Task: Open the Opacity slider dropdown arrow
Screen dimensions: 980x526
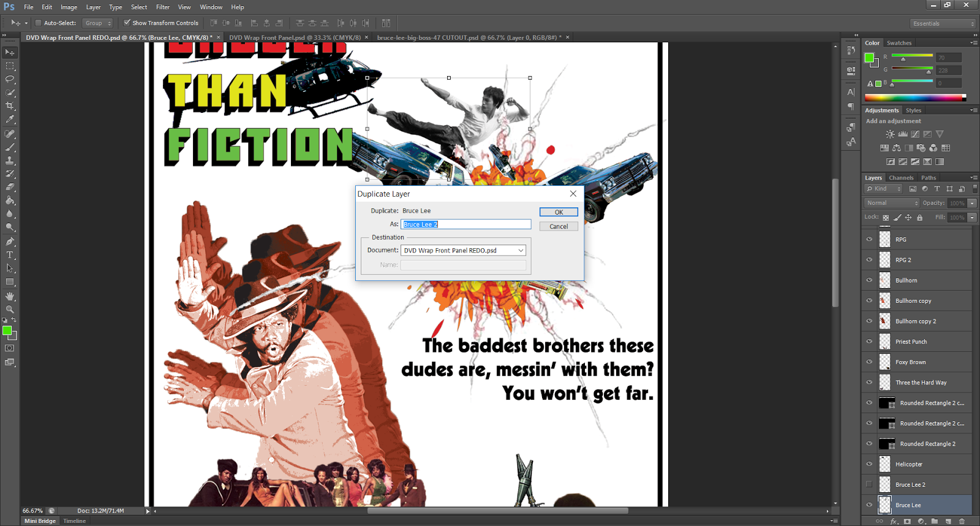Action: pos(972,203)
